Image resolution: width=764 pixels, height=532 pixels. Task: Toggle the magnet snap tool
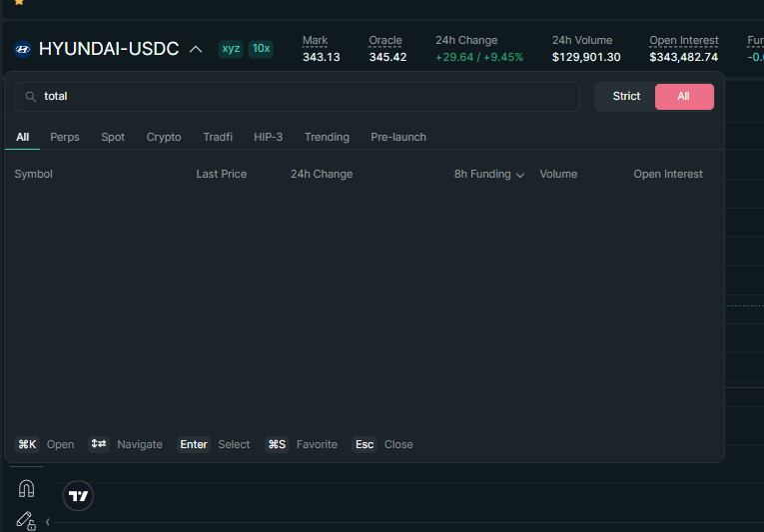(26, 489)
